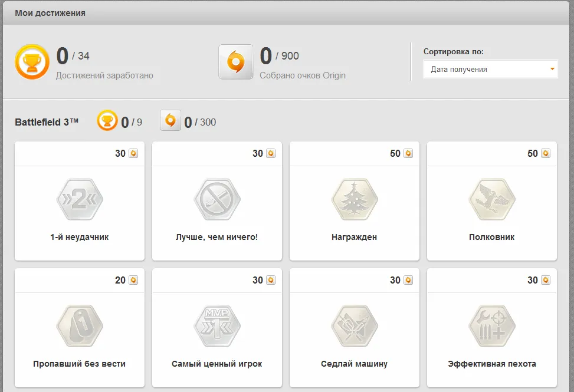Click Origin points icon on Седлай машину card
This screenshot has height=392, width=574.
pyautogui.click(x=408, y=280)
